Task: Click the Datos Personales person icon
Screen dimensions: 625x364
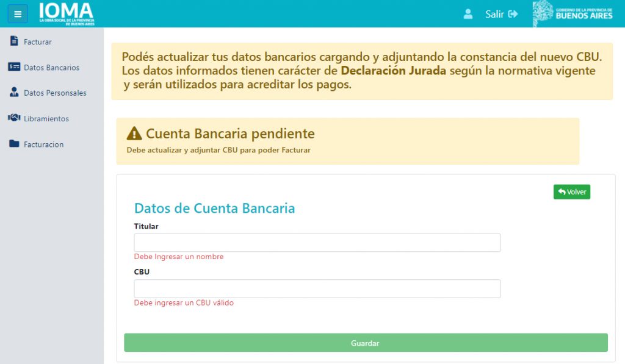Action: click(14, 93)
